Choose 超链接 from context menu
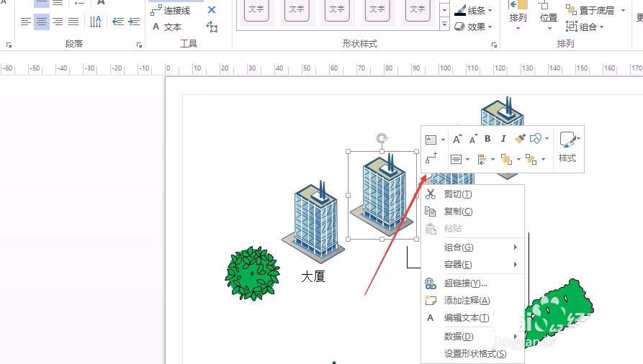The width and height of the screenshot is (643, 364). (x=473, y=283)
